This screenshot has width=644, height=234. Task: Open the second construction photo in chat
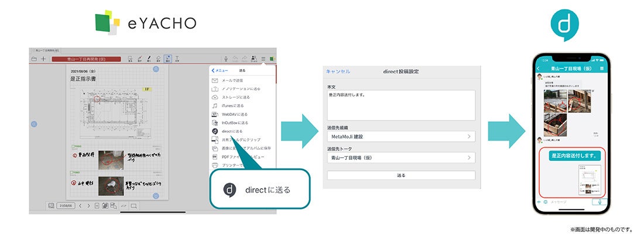579,100
